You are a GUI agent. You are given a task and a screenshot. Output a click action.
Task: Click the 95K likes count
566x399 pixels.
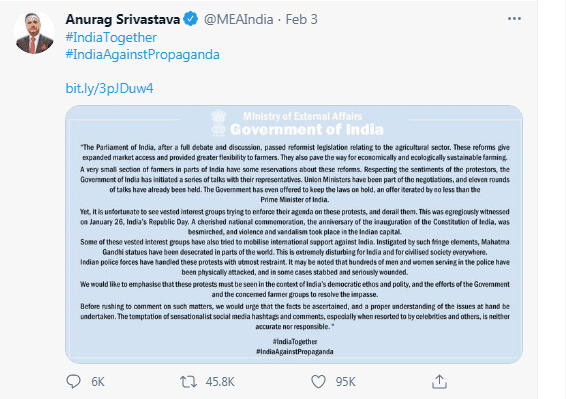coord(345,382)
